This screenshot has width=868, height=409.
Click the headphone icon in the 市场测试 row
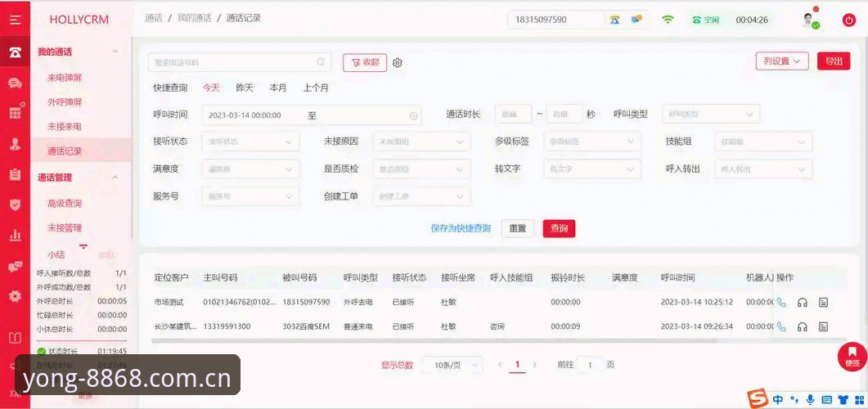(802, 302)
